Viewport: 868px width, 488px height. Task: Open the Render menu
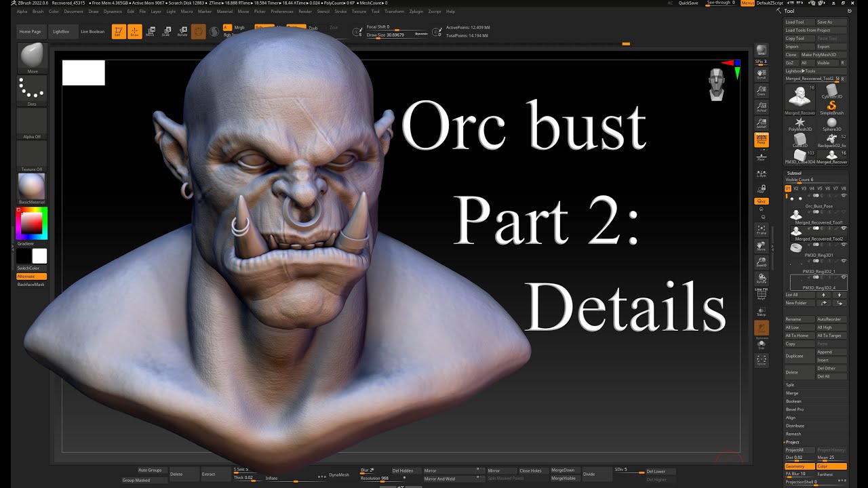305,12
